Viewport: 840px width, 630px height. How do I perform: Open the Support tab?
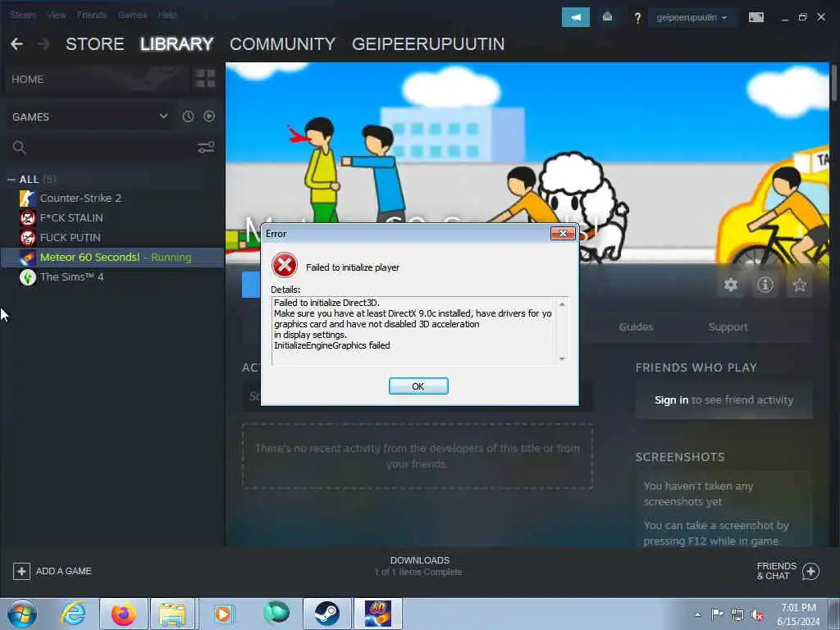(728, 326)
